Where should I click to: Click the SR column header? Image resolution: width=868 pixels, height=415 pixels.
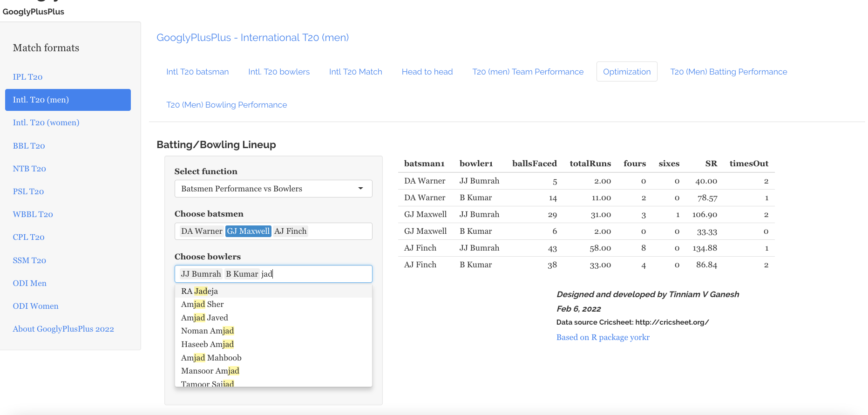click(711, 163)
